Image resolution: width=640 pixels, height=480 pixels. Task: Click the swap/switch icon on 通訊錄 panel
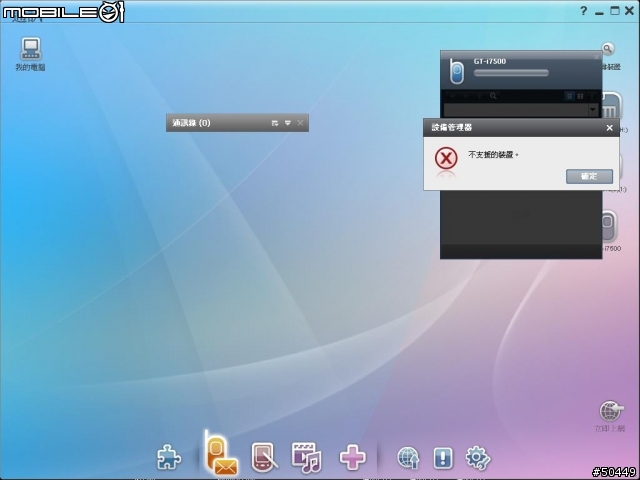coord(275,122)
